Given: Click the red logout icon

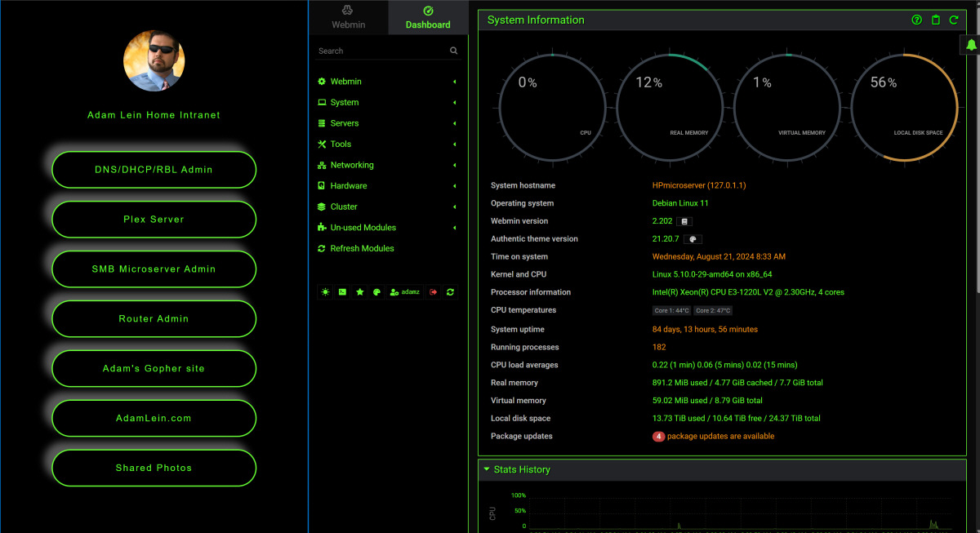Looking at the screenshot, I should [433, 291].
